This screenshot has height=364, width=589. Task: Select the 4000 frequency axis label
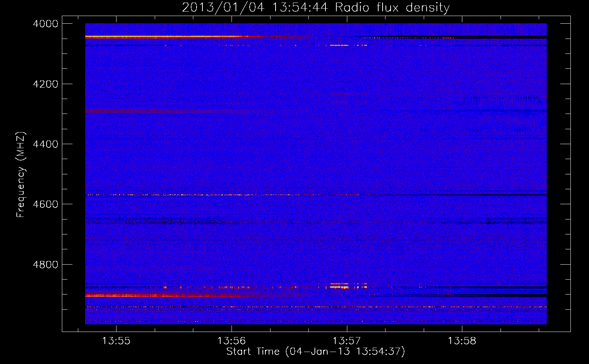click(x=46, y=24)
